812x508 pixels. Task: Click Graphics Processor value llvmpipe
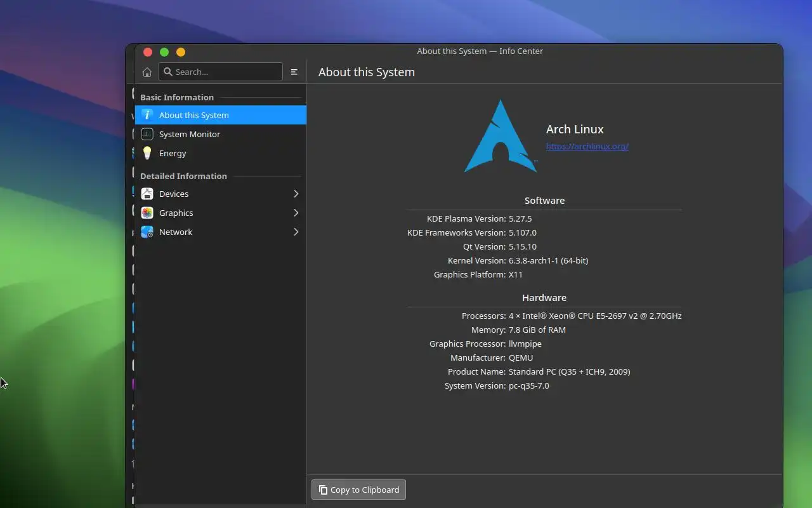click(x=525, y=344)
